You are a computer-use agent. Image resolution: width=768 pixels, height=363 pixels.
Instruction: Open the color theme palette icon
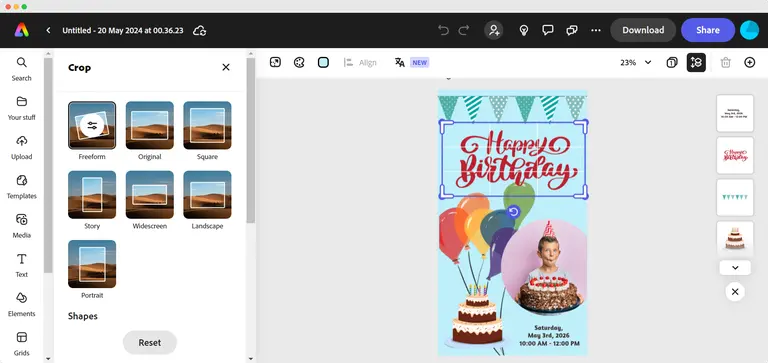299,62
